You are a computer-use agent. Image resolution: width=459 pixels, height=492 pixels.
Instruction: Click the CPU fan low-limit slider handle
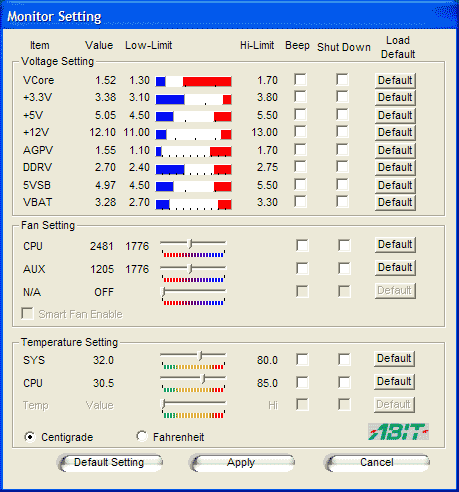point(190,244)
